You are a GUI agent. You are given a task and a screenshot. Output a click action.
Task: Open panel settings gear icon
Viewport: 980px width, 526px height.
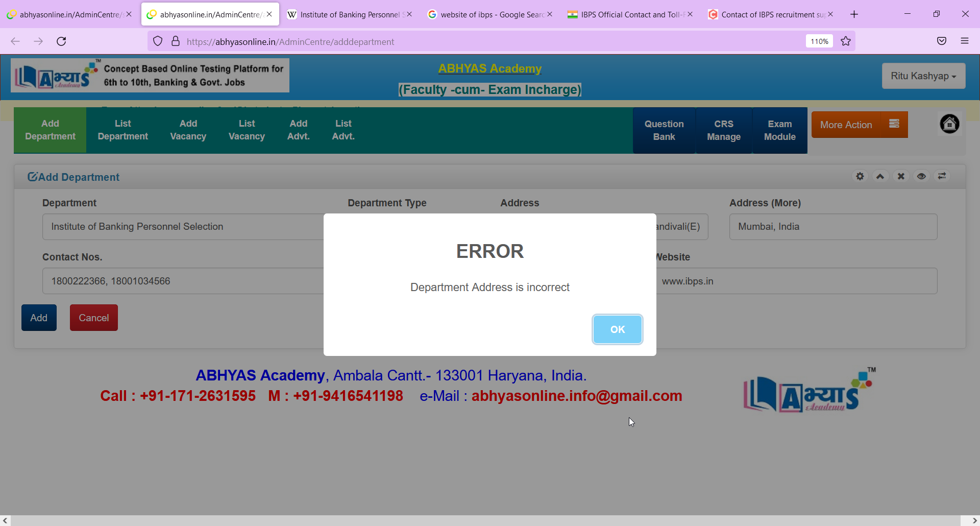click(860, 176)
